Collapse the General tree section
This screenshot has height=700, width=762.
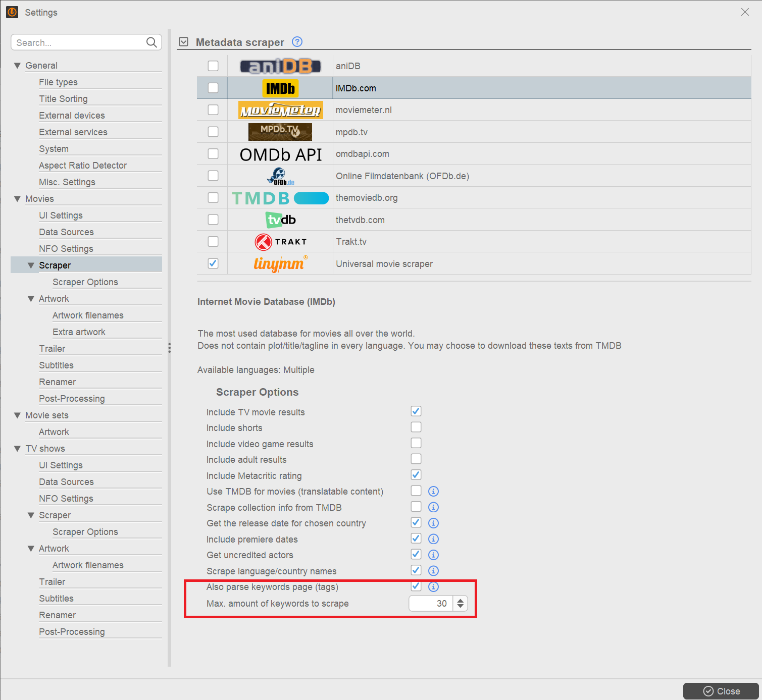tap(17, 66)
